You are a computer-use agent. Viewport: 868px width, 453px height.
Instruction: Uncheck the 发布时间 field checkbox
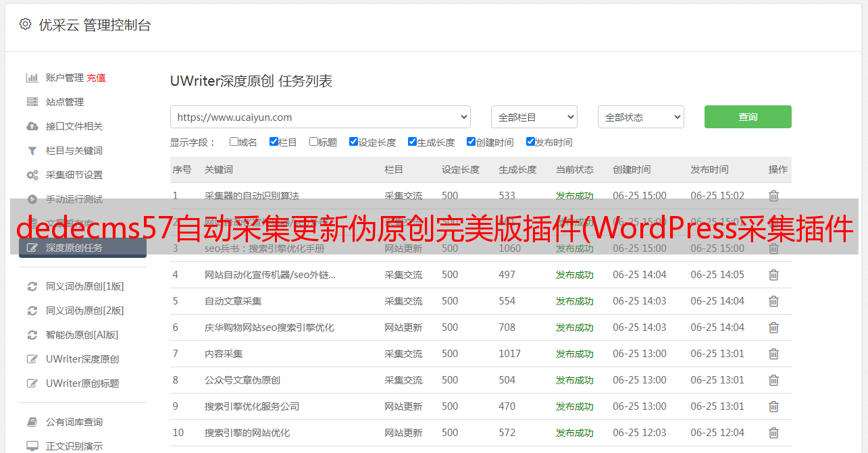point(530,142)
